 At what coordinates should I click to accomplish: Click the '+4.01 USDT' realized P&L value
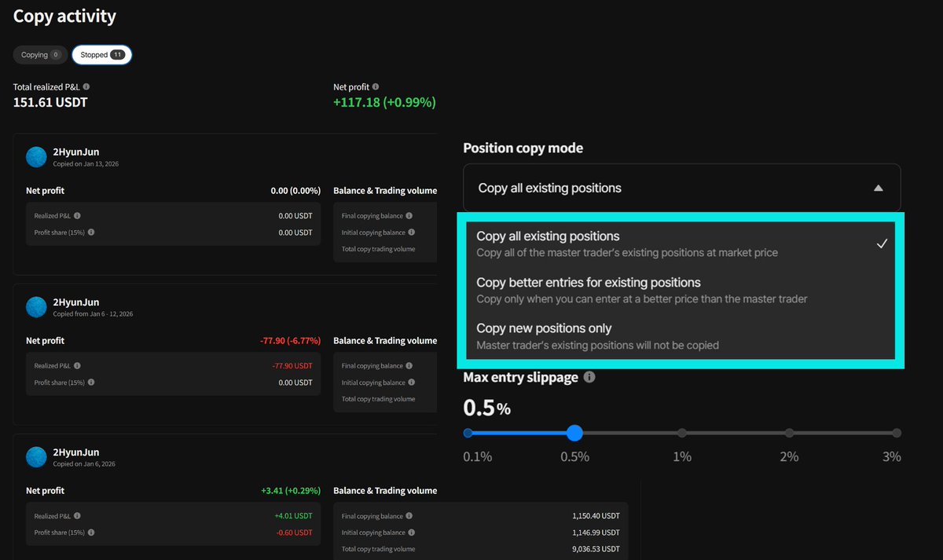pyautogui.click(x=293, y=516)
